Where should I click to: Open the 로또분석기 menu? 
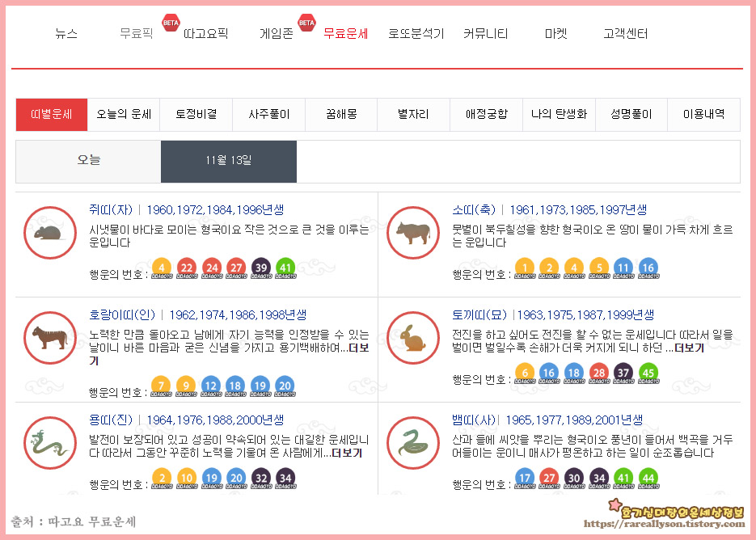click(416, 34)
